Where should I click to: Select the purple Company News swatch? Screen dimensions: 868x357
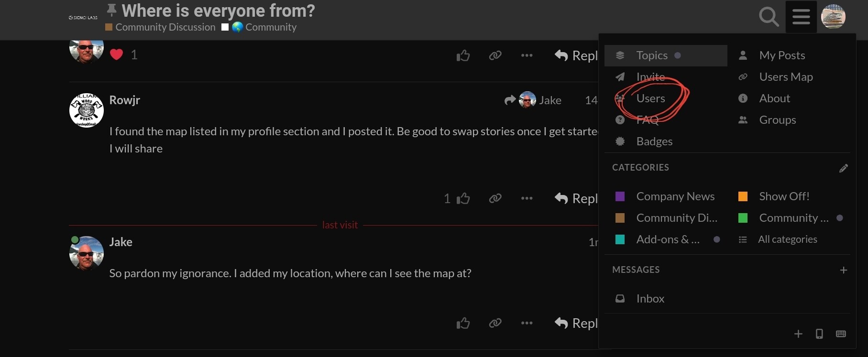[x=620, y=196]
